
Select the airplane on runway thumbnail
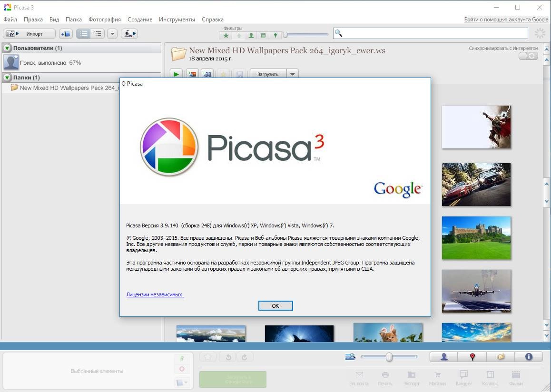click(x=476, y=291)
